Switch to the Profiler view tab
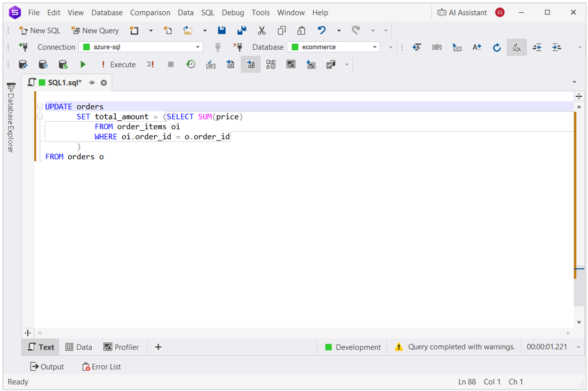The height and width of the screenshot is (391, 588). (121, 347)
